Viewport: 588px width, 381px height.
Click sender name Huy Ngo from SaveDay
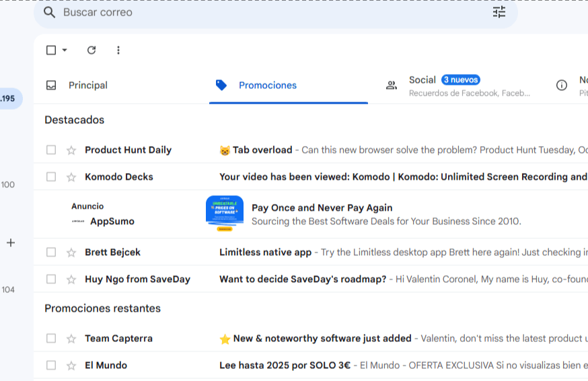tap(137, 279)
